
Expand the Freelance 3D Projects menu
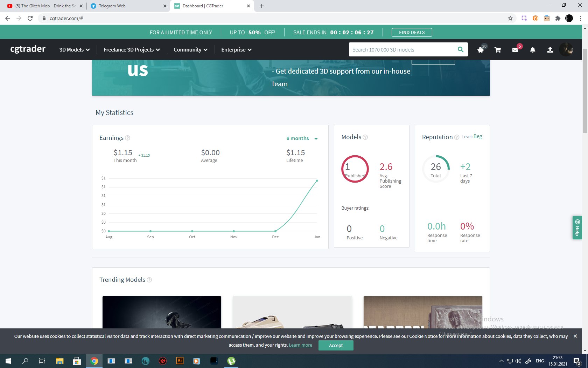coord(132,50)
